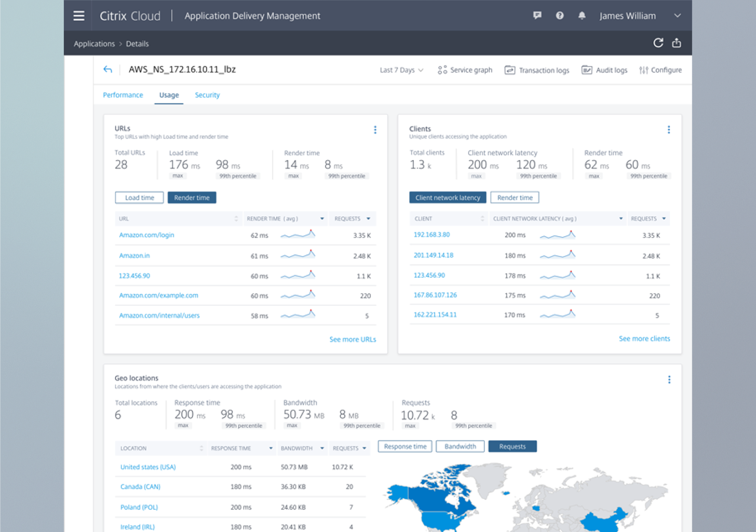Click the notifications bell icon
Image resolution: width=756 pixels, height=532 pixels.
[x=582, y=15]
